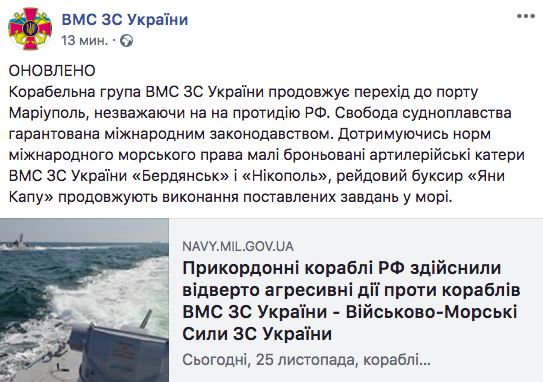The image size is (543, 382).
Task: Click the headline's last line Сили ЗС України
Action: [x=257, y=334]
